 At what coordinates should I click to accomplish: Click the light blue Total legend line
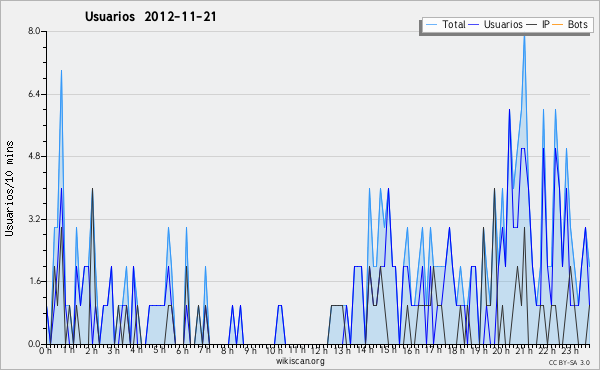[431, 25]
